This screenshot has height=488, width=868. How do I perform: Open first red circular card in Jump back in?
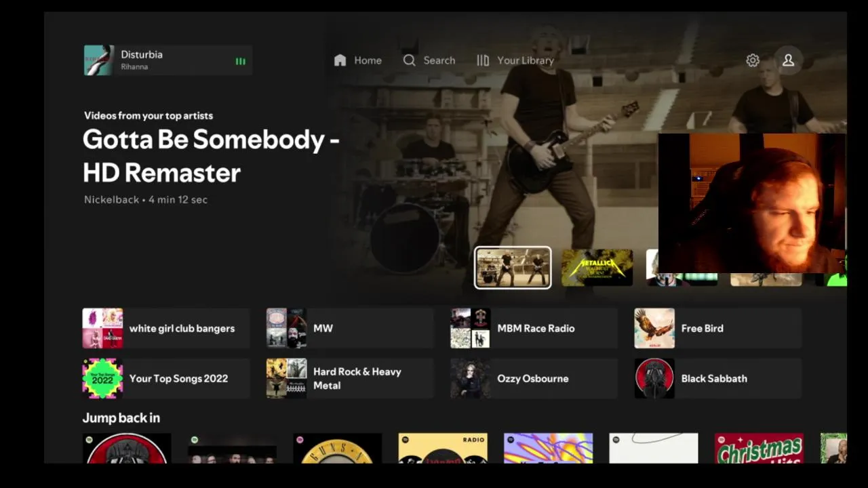[127, 448]
